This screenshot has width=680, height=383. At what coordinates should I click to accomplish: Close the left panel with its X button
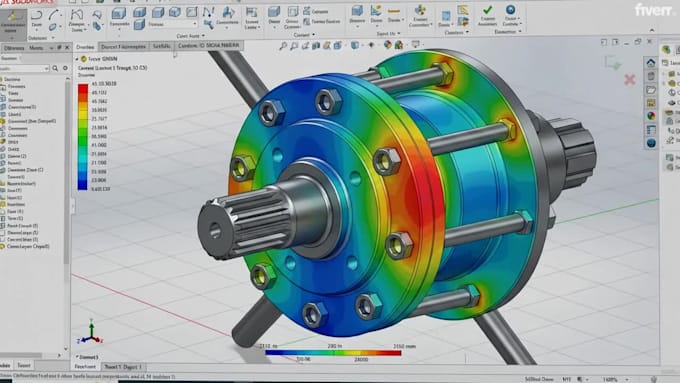pyautogui.click(x=67, y=48)
